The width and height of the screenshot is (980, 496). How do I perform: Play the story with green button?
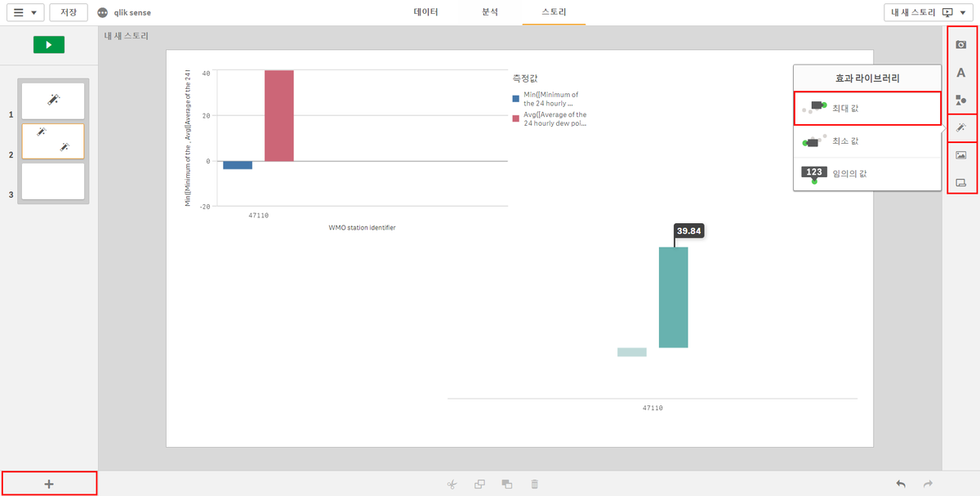click(49, 45)
